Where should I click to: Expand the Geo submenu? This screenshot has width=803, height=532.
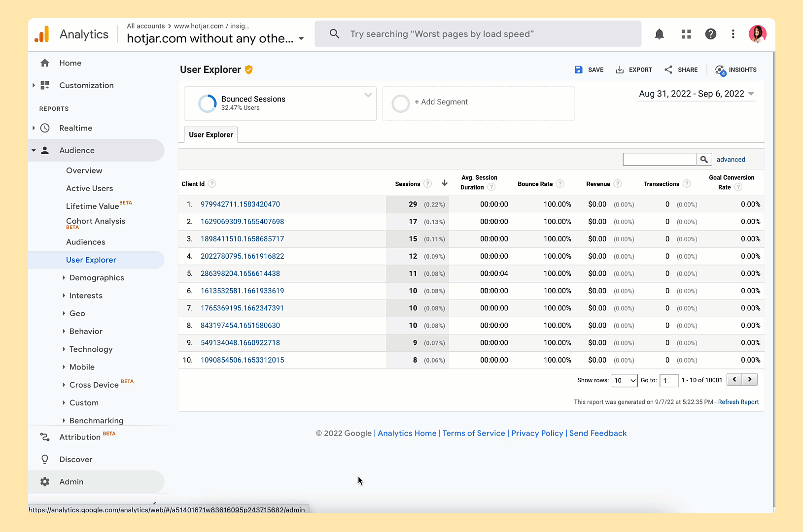[64, 313]
